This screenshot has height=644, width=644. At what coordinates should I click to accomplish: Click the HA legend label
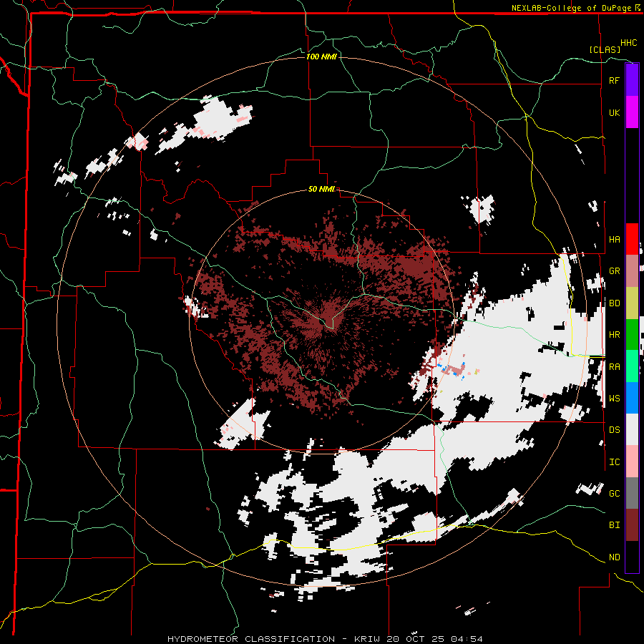614,240
